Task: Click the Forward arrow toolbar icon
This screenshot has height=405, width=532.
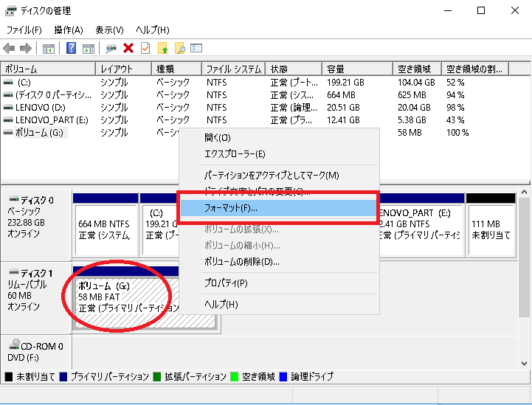Action: (26, 49)
